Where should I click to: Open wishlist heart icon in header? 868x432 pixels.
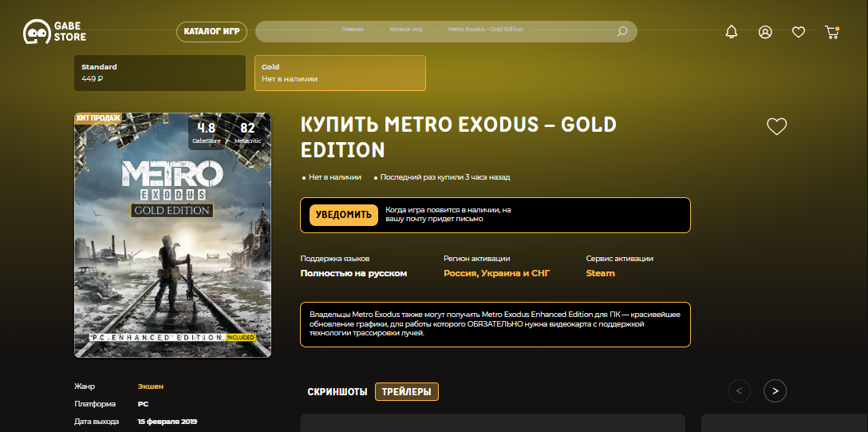tap(799, 32)
